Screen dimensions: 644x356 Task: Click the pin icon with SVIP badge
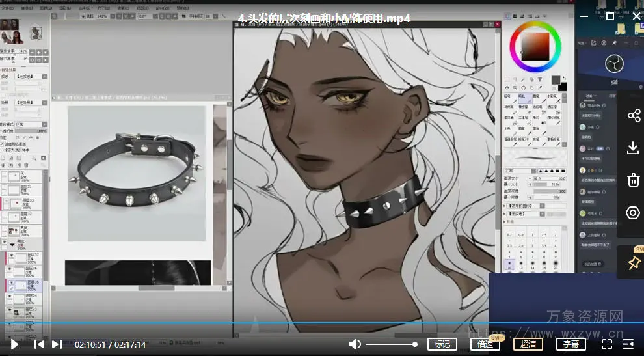click(633, 262)
